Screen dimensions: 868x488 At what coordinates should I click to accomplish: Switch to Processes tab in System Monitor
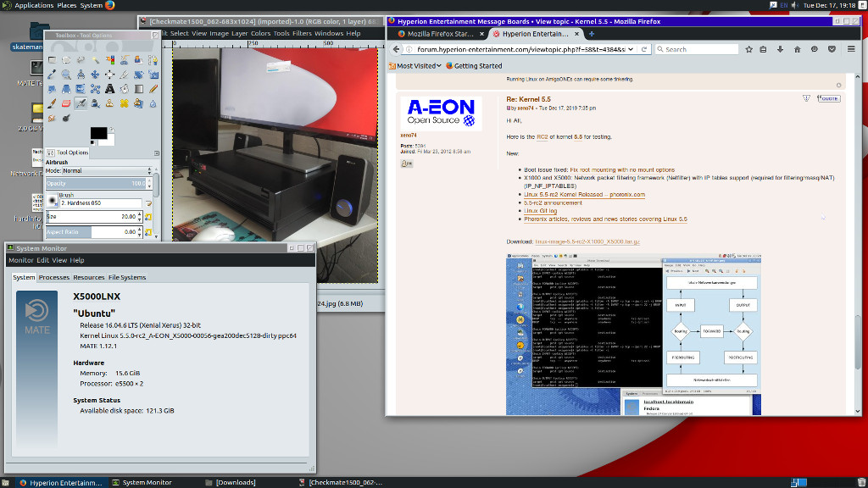(x=53, y=277)
